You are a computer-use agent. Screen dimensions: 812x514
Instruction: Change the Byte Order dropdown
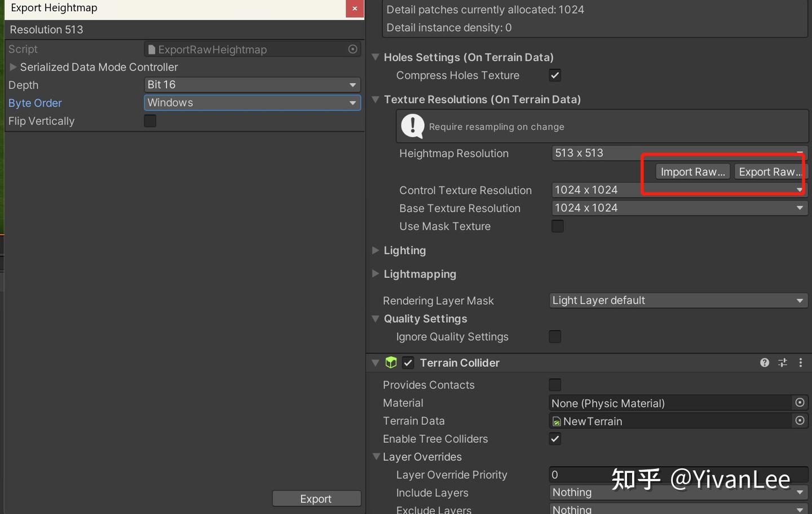(x=252, y=103)
